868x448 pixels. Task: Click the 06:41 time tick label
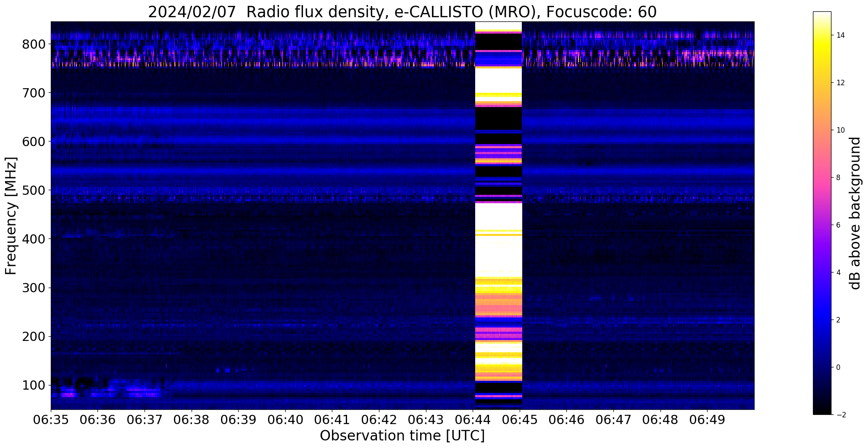(332, 420)
